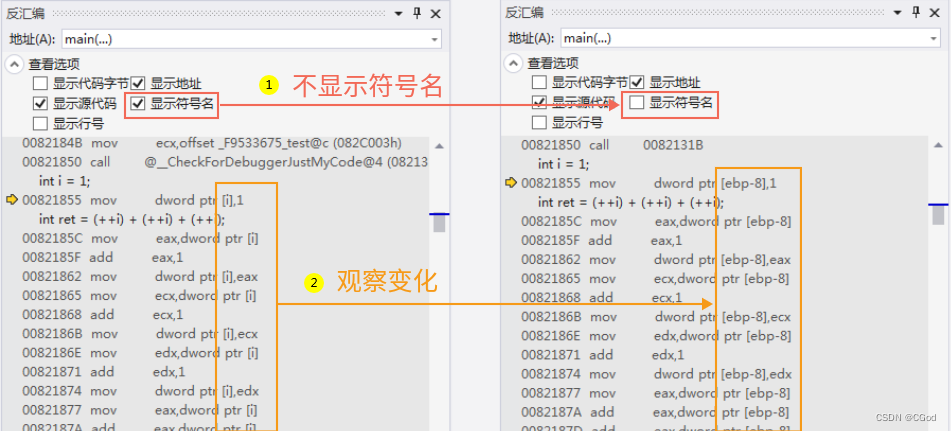Select left panel source line int i = 1;
Viewport: 951px width, 431px height.
coord(64,181)
